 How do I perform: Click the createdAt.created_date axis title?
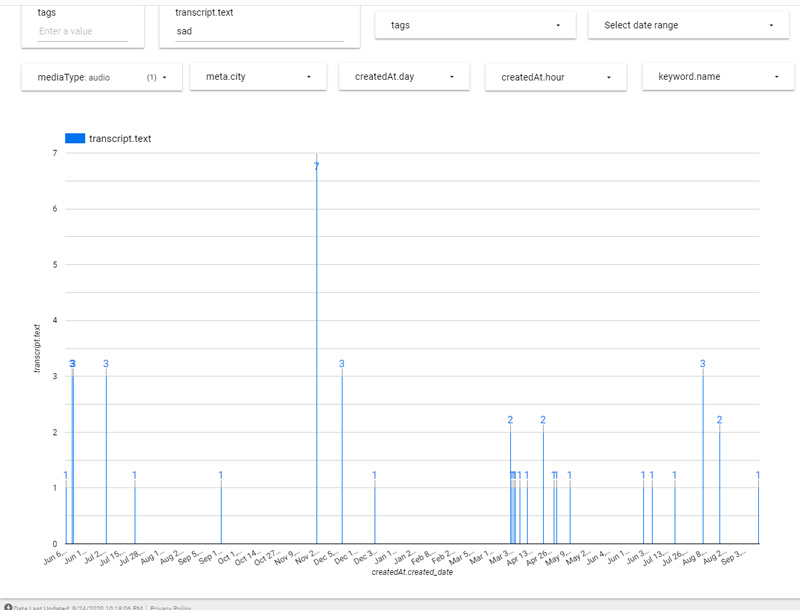[412, 572]
